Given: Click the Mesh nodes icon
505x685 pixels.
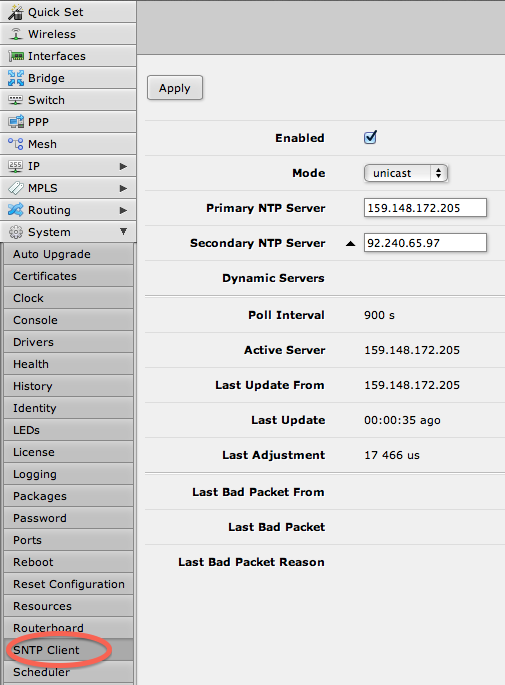Looking at the screenshot, I should [16, 144].
